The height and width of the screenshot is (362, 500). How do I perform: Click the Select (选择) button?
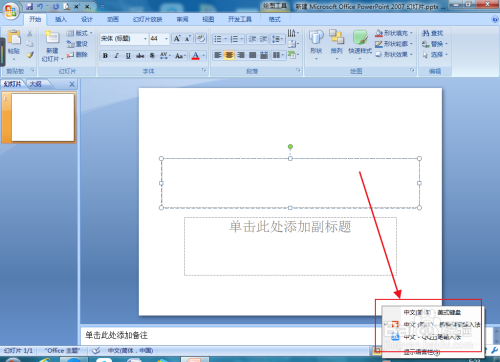(435, 54)
